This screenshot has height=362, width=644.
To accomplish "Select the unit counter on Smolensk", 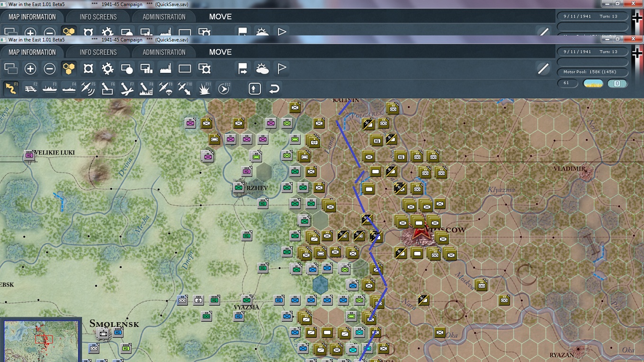I will pos(103,333).
